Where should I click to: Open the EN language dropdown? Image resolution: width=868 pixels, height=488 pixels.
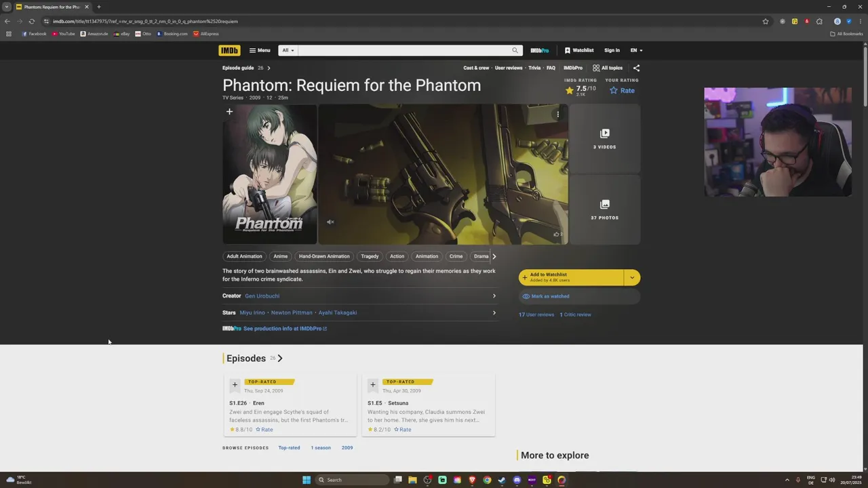click(x=636, y=50)
